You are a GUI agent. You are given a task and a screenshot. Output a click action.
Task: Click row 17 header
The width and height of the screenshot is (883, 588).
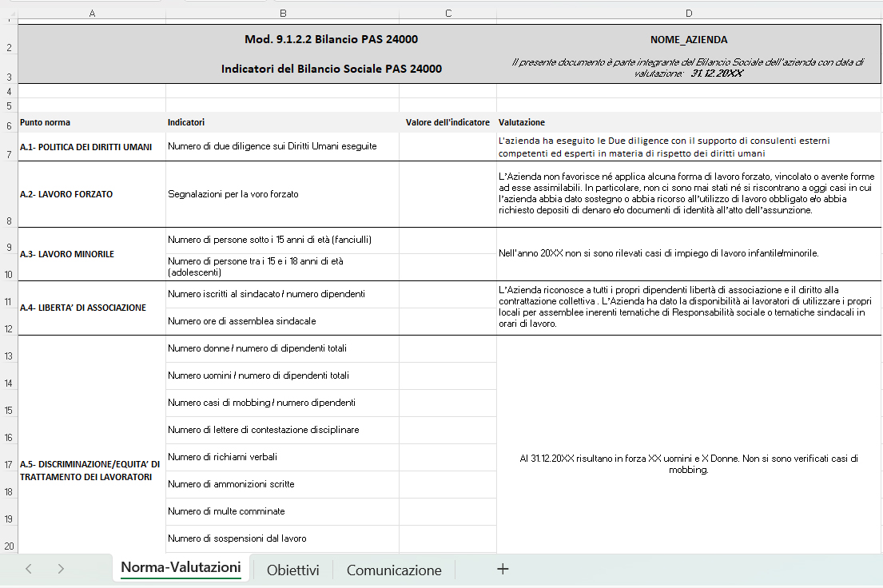point(8,464)
